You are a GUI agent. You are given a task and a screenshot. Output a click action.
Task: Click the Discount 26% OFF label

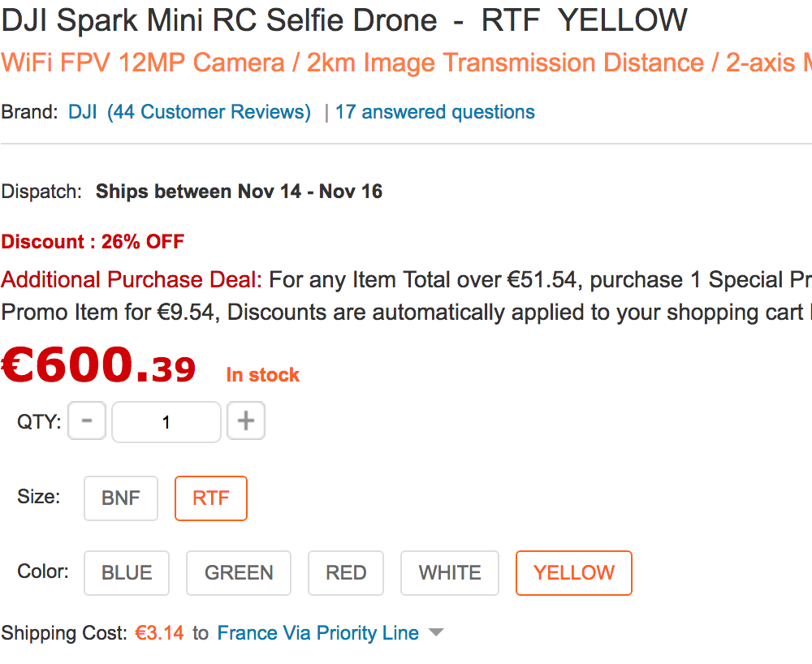pos(93,242)
